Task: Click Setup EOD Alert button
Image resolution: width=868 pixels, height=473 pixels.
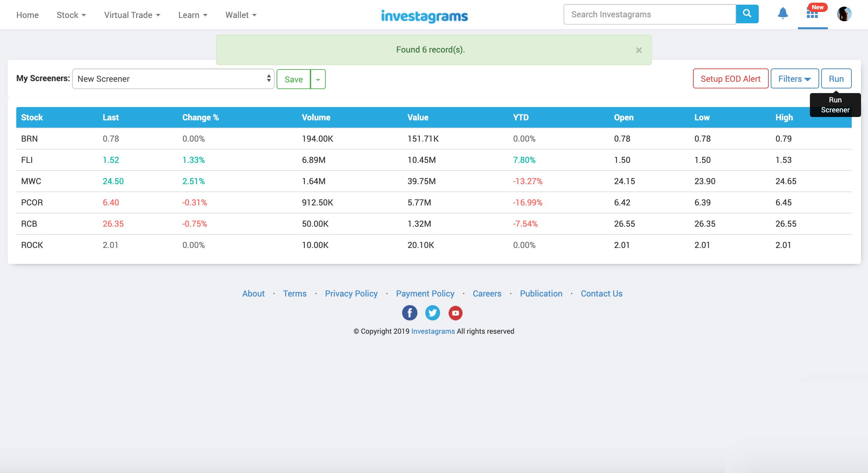Action: (731, 78)
